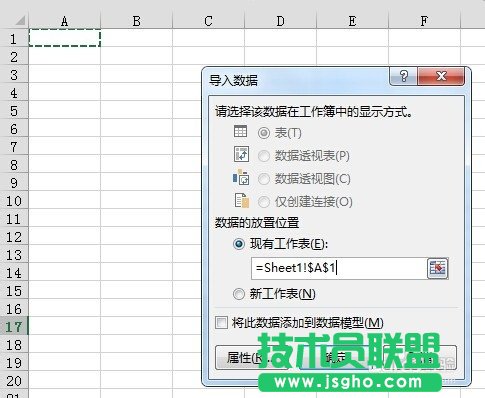Click the range selector icon beside location field
Viewport: 485px width, 398px height.
pyautogui.click(x=438, y=268)
